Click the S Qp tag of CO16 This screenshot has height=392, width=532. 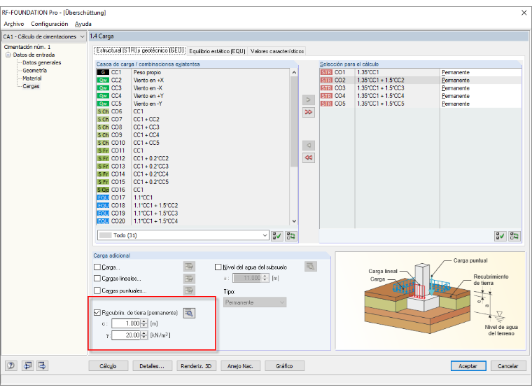tap(103, 190)
